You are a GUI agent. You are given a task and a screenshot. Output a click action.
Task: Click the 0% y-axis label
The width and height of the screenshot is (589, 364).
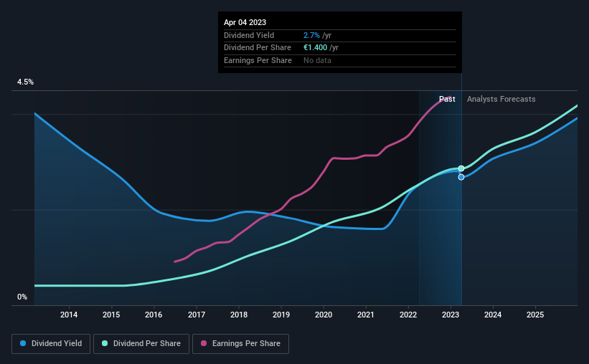pyautogui.click(x=22, y=297)
